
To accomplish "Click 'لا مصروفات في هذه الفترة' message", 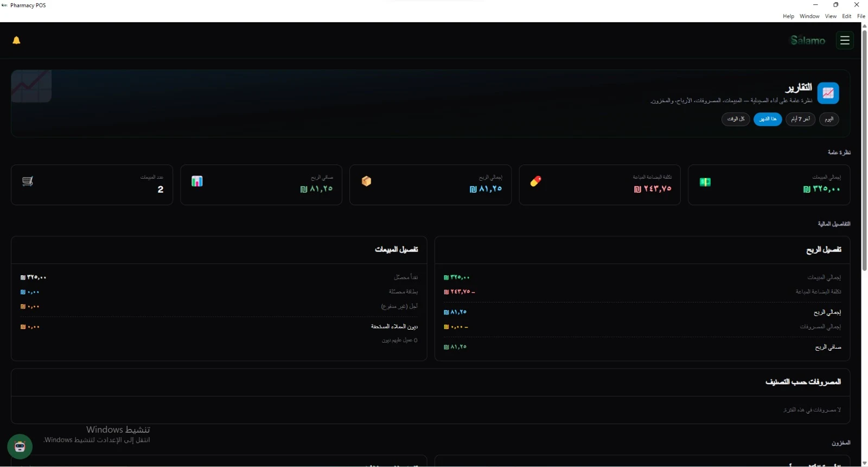I will point(812,410).
